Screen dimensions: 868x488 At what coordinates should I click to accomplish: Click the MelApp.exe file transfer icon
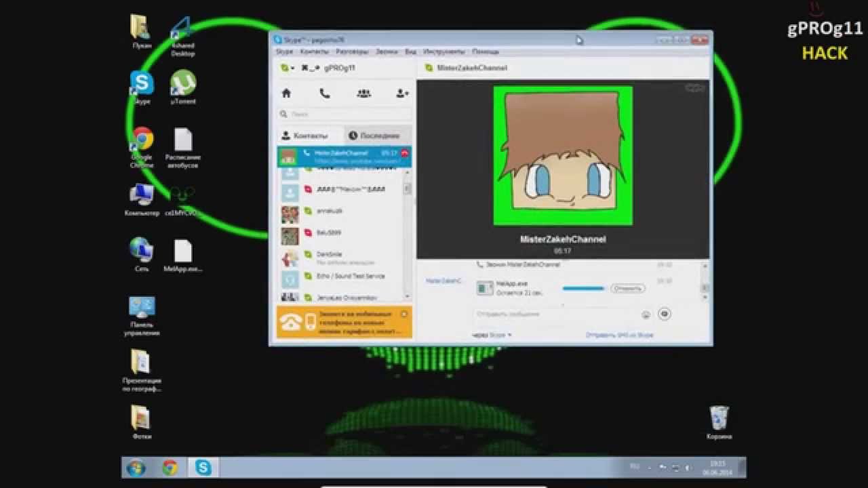(484, 288)
